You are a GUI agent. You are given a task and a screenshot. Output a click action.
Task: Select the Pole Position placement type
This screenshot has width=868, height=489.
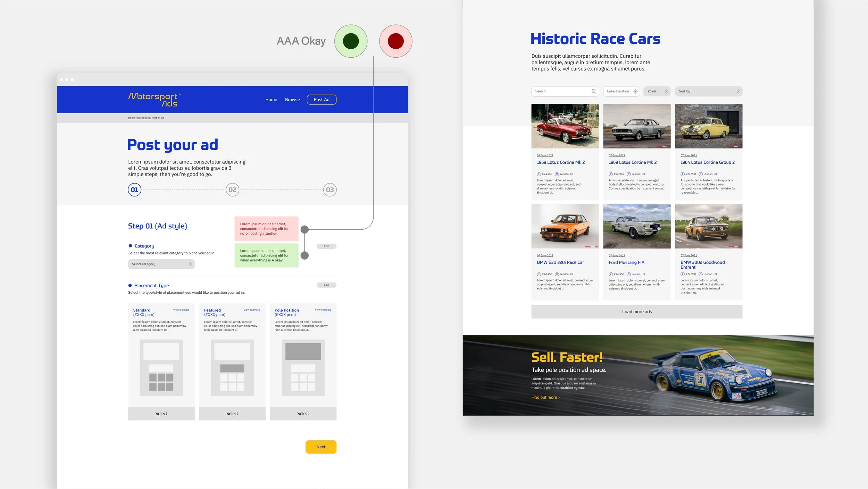pyautogui.click(x=303, y=414)
